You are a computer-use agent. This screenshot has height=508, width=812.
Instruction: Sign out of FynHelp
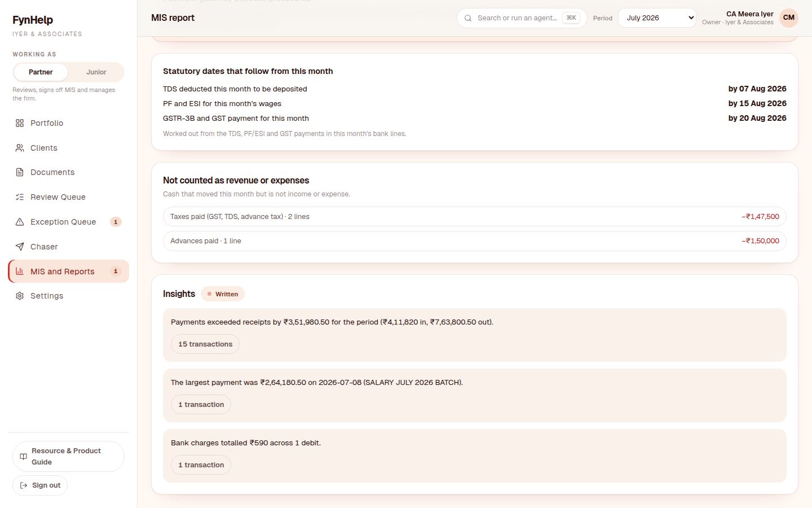[40, 485]
